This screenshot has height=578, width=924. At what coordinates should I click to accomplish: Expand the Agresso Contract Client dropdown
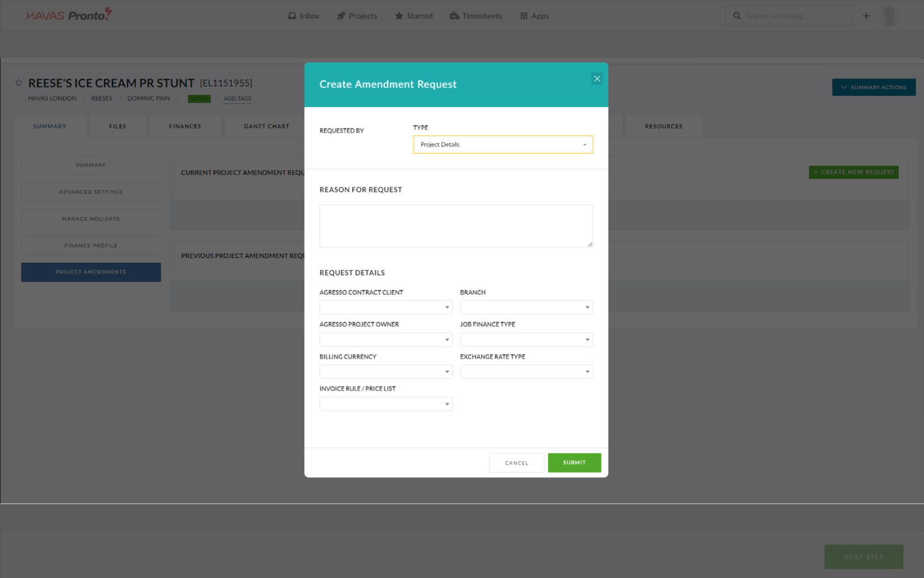(x=386, y=307)
